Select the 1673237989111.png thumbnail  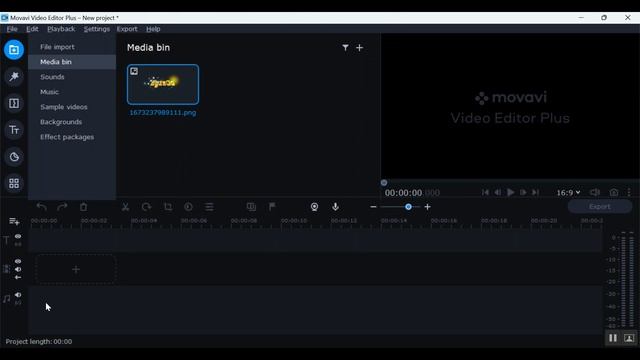click(x=163, y=84)
